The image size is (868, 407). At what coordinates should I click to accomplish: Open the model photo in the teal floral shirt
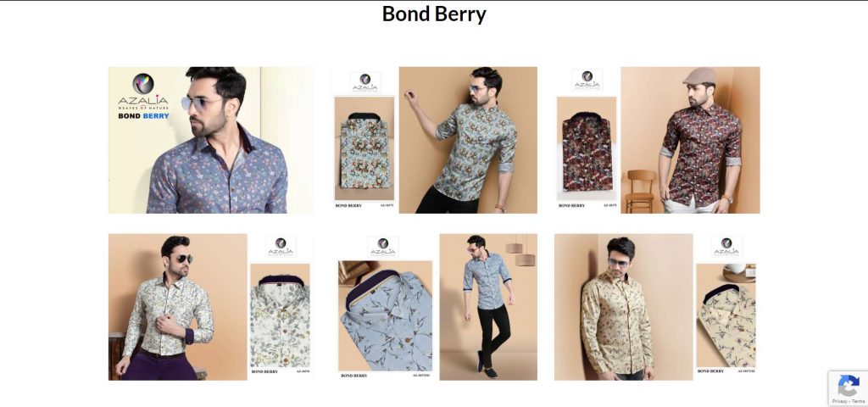tap(468, 140)
